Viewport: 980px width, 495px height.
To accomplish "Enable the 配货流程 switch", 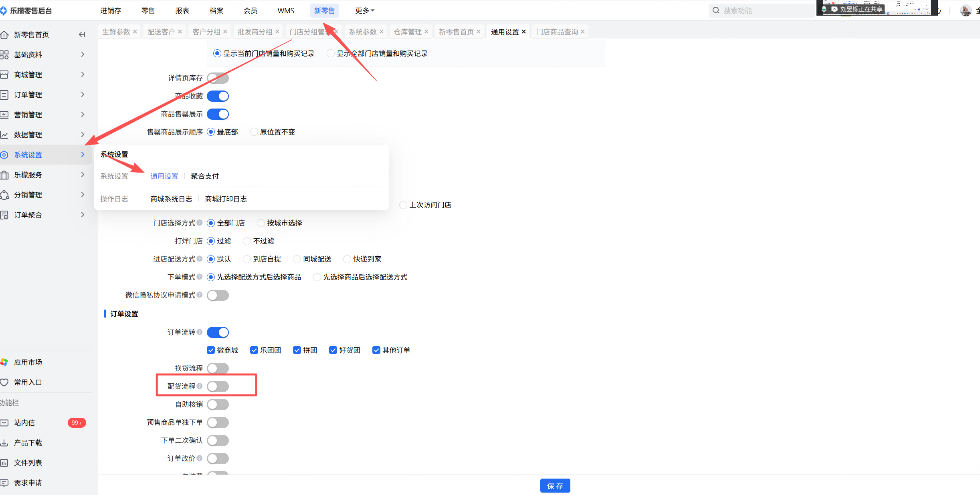I will pos(218,386).
